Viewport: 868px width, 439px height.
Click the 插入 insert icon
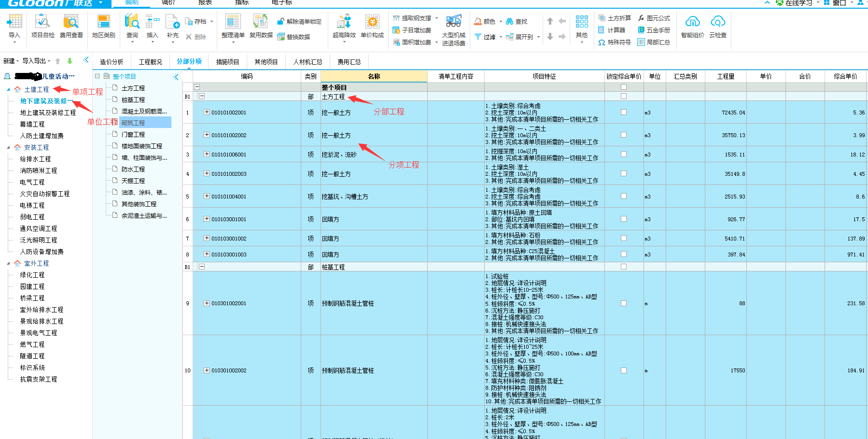pyautogui.click(x=152, y=22)
